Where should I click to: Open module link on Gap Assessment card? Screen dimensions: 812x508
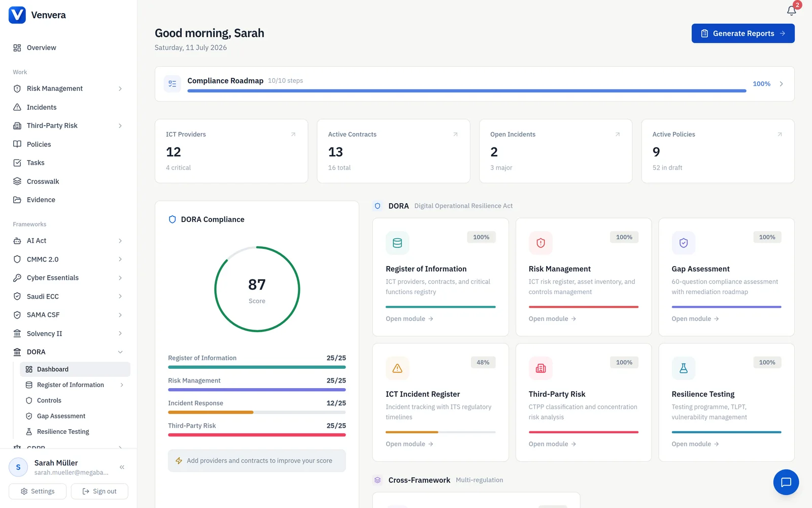(695, 319)
